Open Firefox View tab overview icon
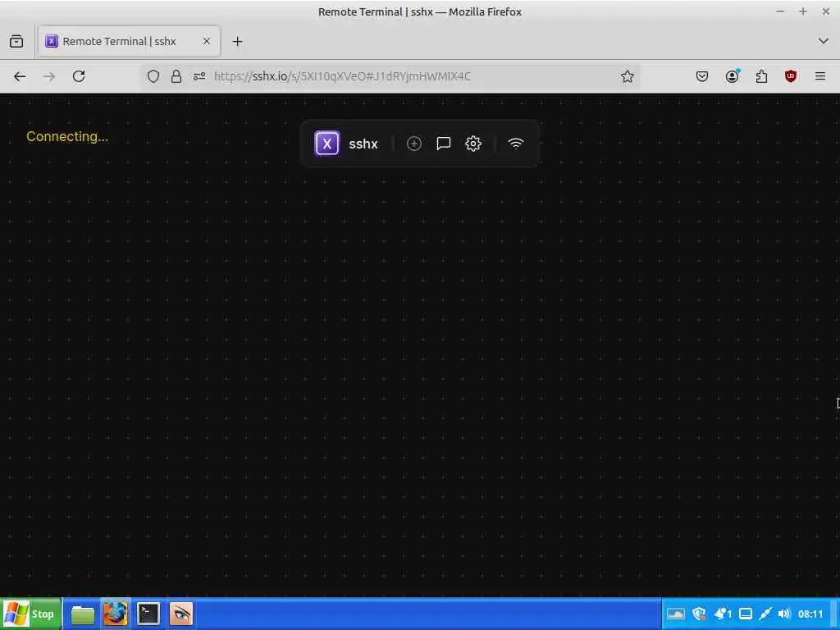Image resolution: width=840 pixels, height=630 pixels. coord(16,41)
